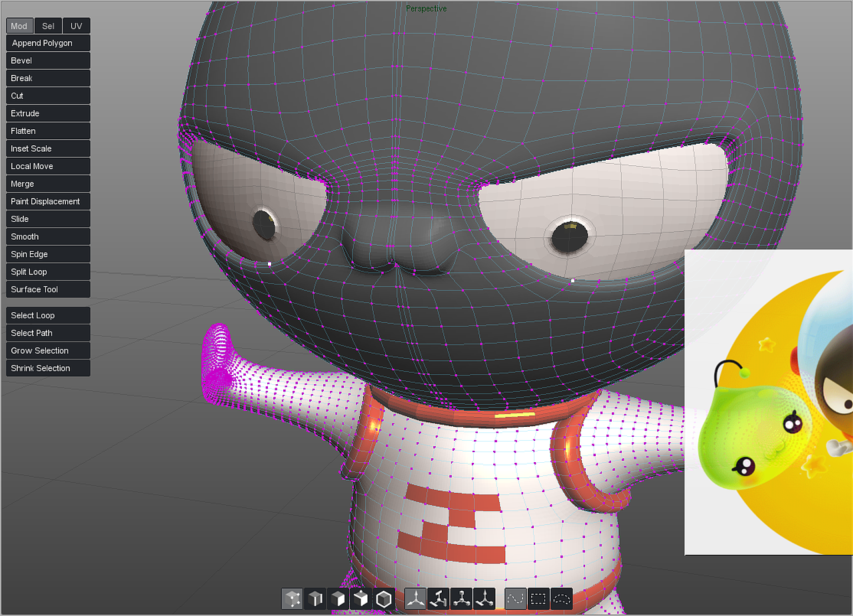Toggle the universal manipulator tool

(x=484, y=599)
